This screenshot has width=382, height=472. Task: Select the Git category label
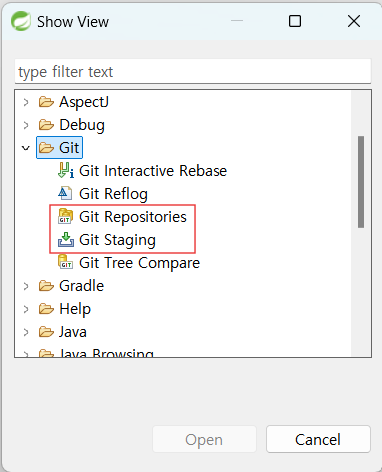pos(69,148)
